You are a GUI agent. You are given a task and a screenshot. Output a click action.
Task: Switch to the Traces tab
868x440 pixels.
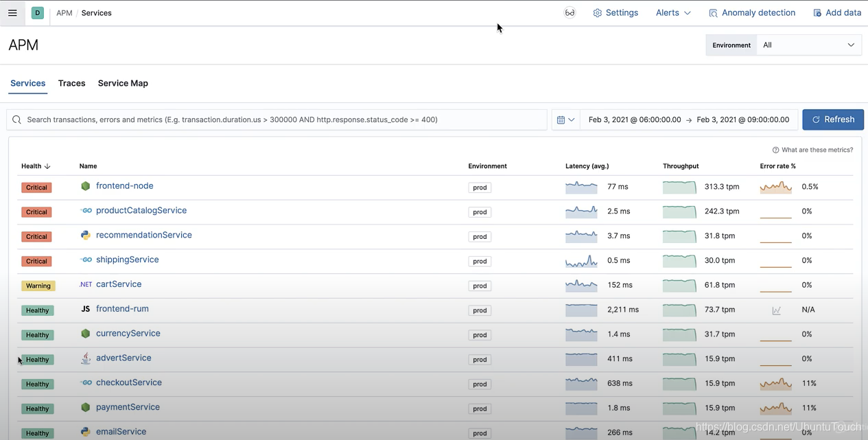pos(71,83)
